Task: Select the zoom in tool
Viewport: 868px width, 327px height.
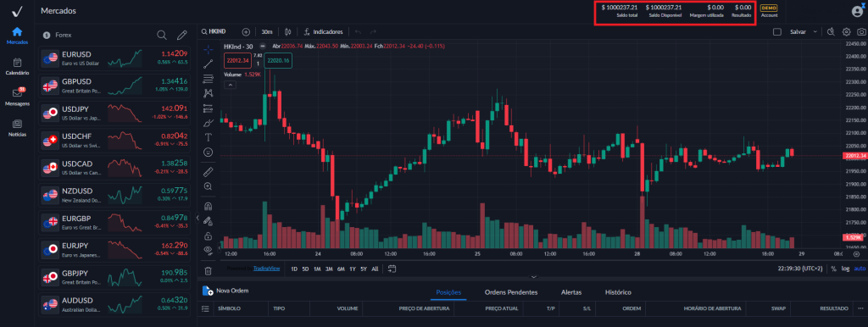Action: (209, 186)
